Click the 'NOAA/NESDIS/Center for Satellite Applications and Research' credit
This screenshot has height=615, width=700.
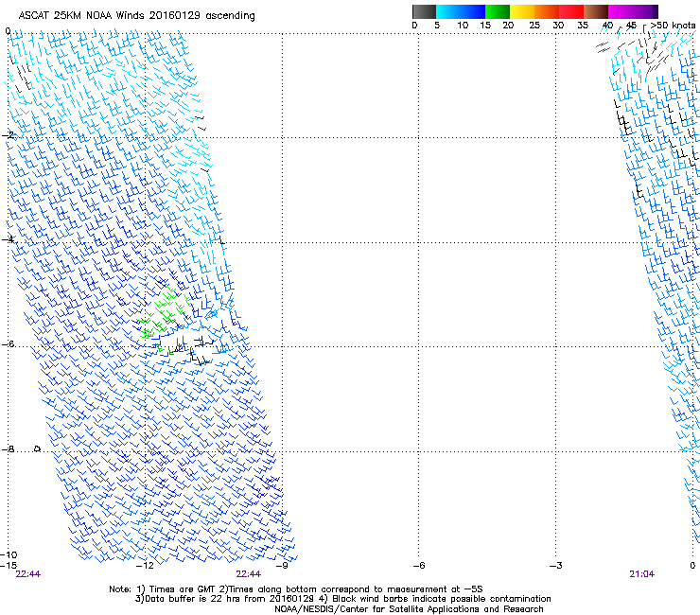pyautogui.click(x=409, y=609)
